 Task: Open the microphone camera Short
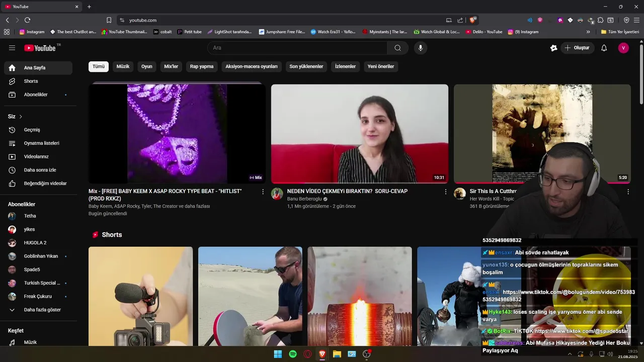tap(140, 296)
